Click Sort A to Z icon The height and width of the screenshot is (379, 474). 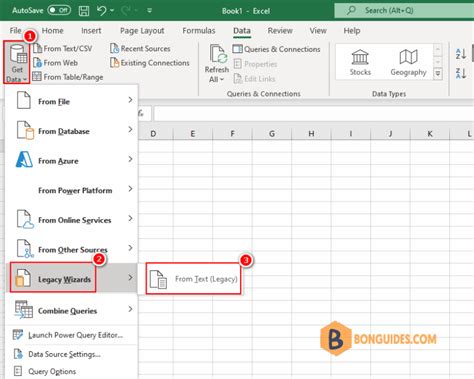461,54
